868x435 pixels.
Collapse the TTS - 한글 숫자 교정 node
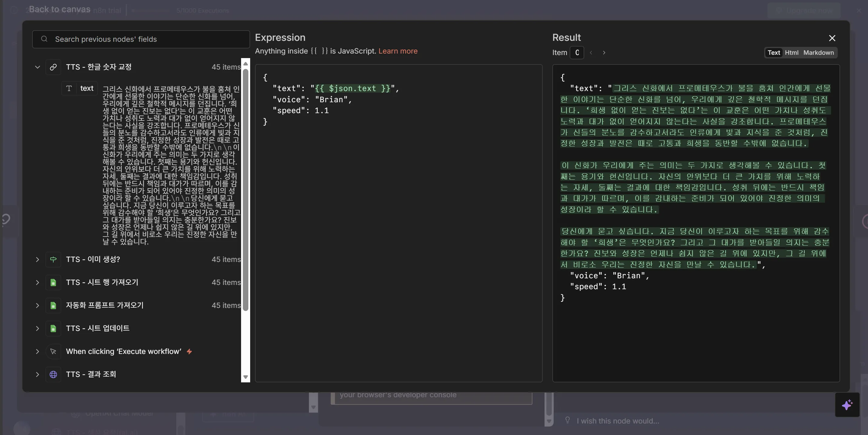tap(37, 67)
